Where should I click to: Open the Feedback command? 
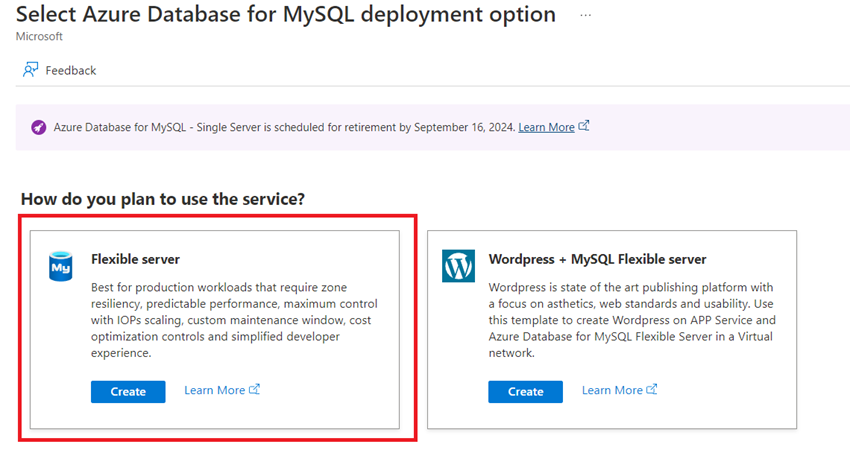(60, 70)
